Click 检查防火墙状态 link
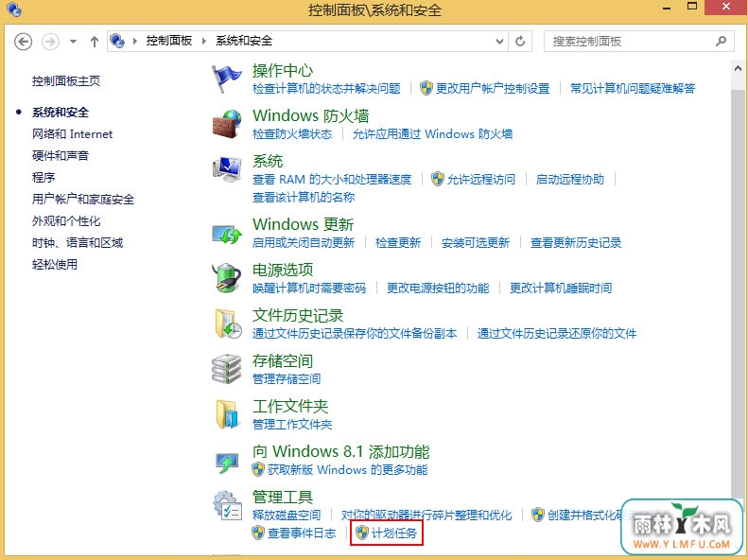748x560 pixels. (292, 134)
